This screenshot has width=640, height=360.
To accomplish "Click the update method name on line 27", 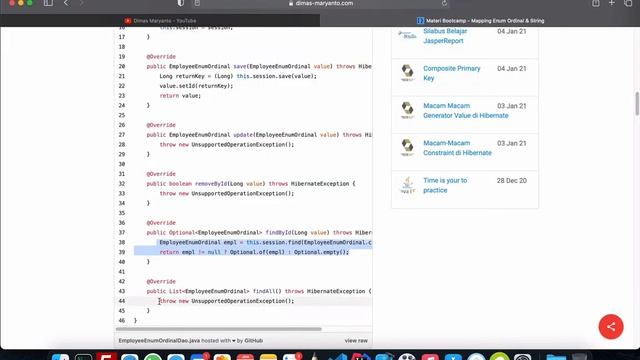I will coord(243,135).
